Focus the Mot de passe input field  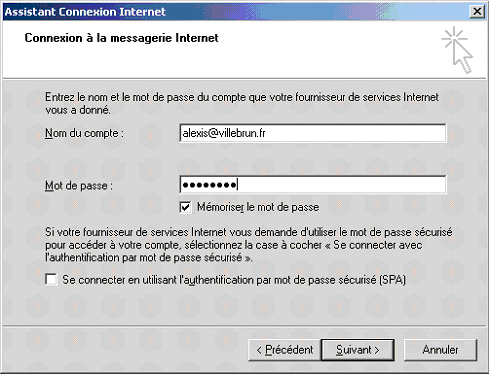pos(313,184)
